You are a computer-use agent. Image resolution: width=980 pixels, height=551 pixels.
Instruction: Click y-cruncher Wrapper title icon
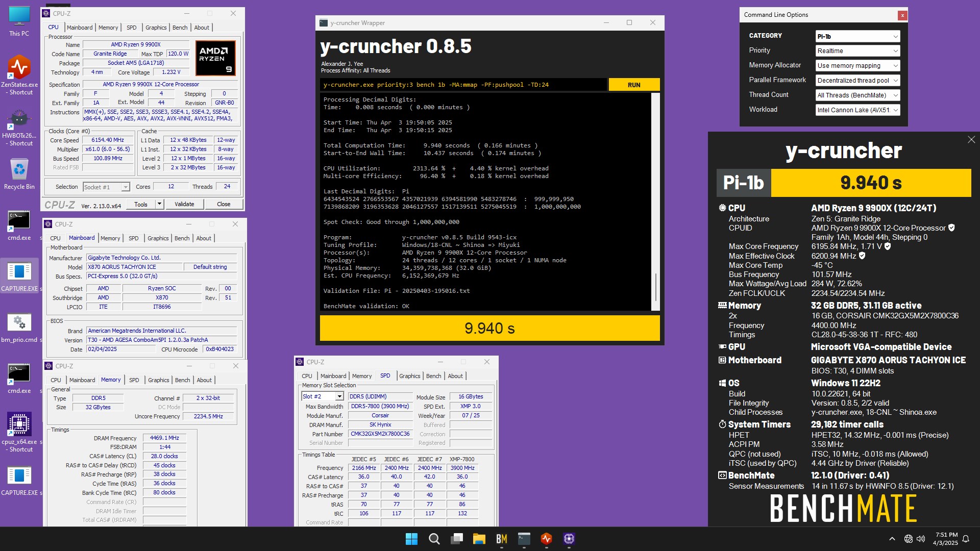[323, 23]
